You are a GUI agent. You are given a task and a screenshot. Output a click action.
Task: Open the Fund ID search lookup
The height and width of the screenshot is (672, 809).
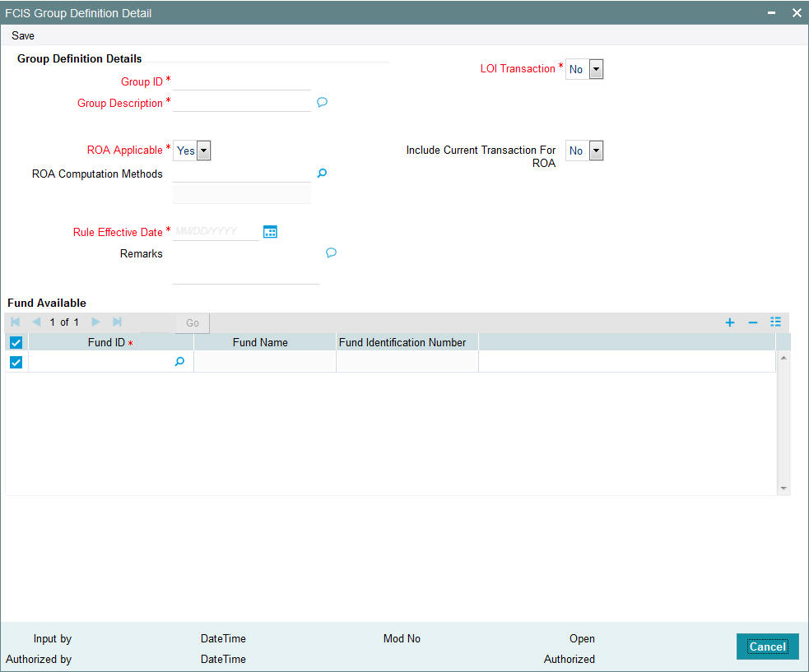point(179,362)
